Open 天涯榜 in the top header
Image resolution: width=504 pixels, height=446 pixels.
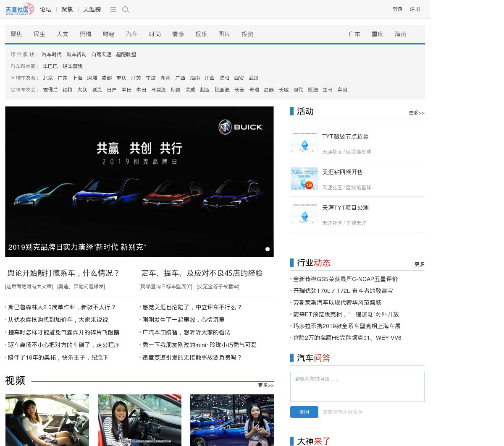click(x=92, y=9)
